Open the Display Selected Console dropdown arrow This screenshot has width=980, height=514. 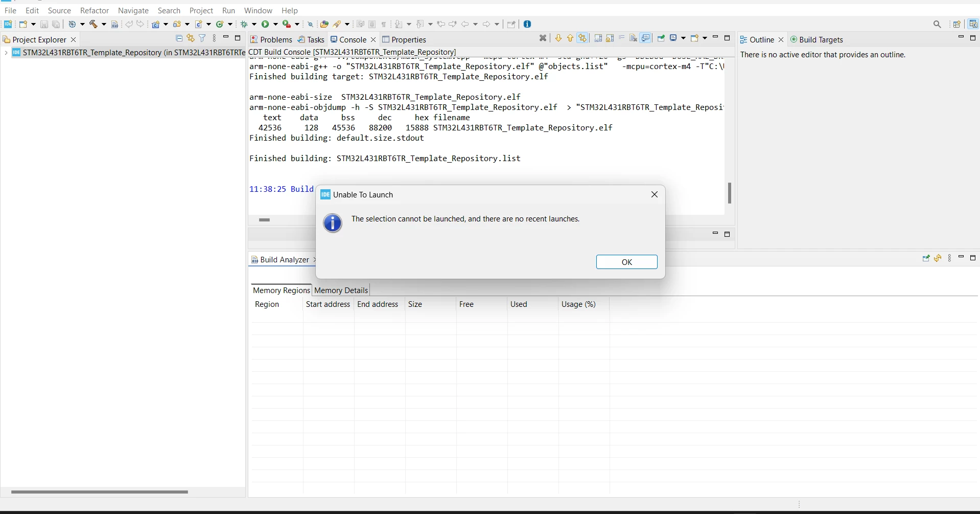click(x=683, y=38)
